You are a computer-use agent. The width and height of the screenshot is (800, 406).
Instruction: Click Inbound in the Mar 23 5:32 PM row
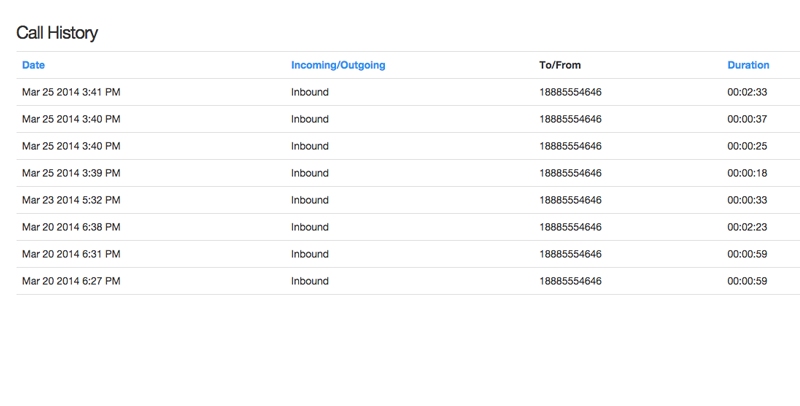tap(310, 200)
